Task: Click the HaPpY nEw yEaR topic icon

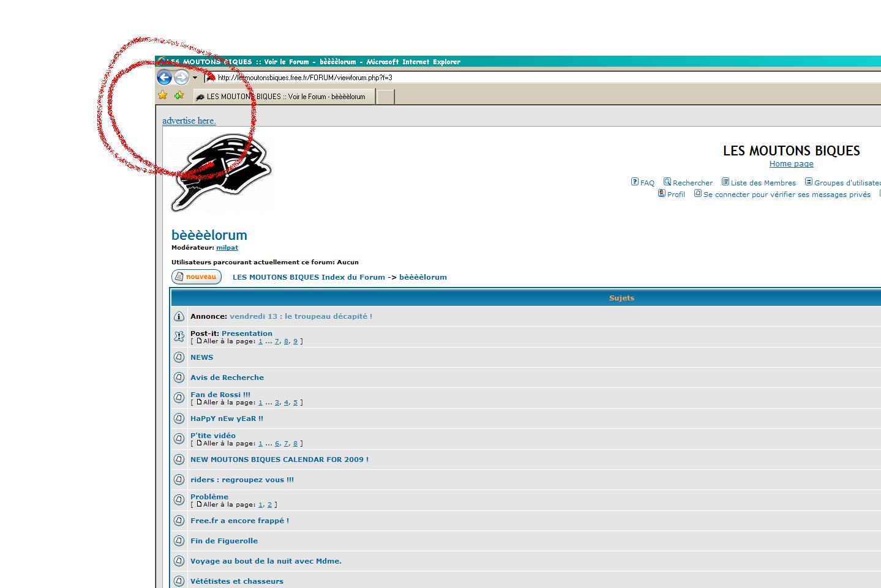Action: point(179,419)
